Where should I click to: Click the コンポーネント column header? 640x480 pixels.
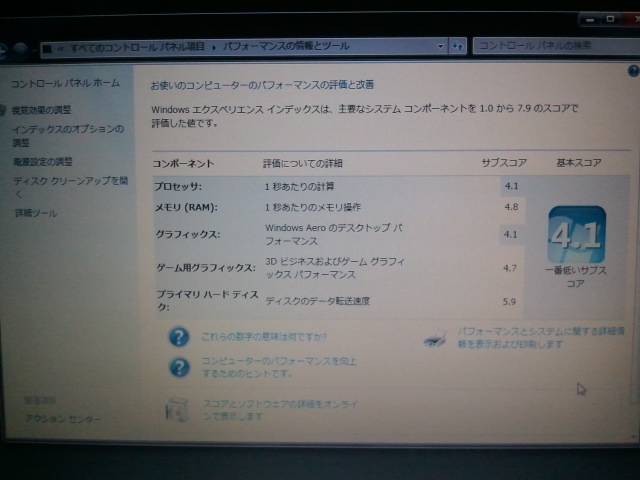pos(183,164)
